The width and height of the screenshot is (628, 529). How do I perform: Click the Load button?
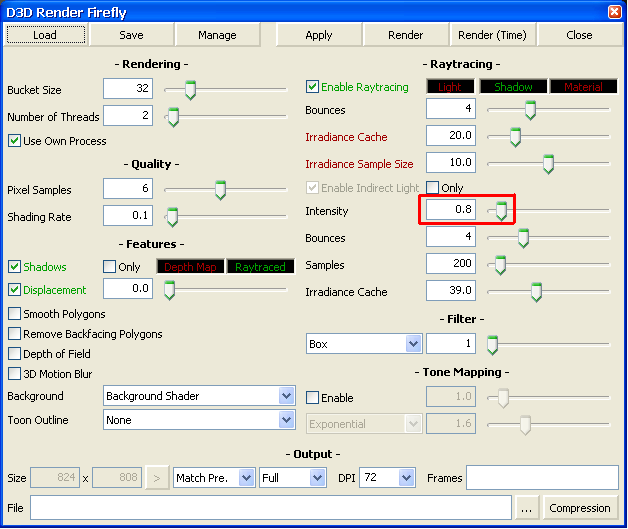(x=45, y=35)
